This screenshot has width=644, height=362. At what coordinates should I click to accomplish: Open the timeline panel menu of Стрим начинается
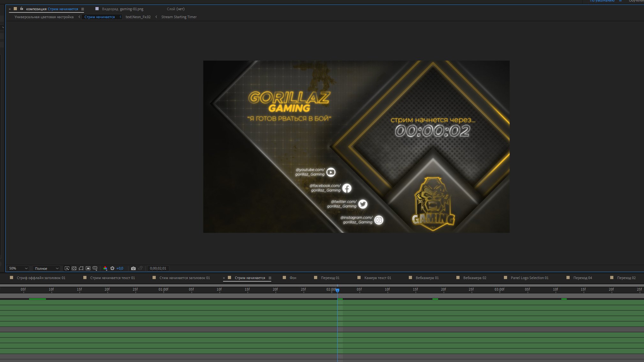(x=270, y=278)
